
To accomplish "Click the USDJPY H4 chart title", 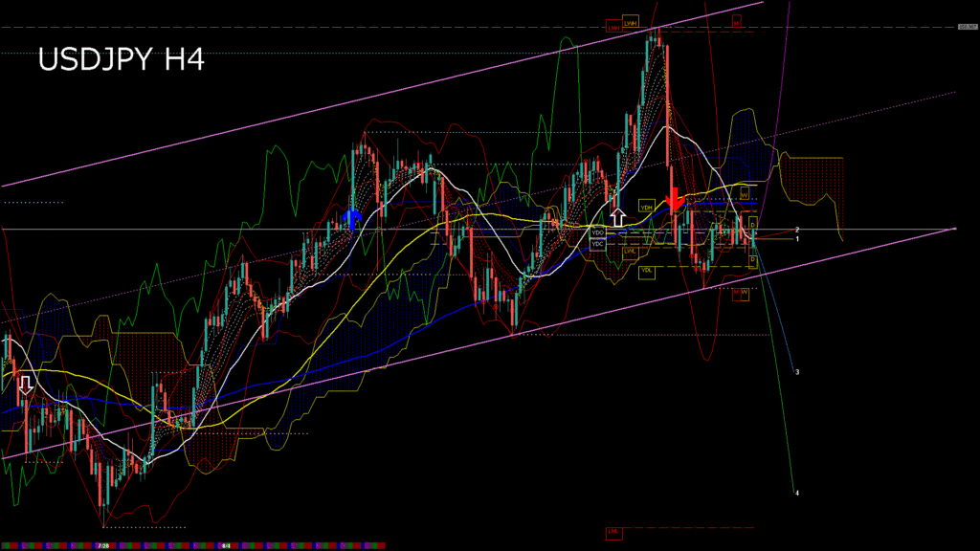I will [x=121, y=61].
